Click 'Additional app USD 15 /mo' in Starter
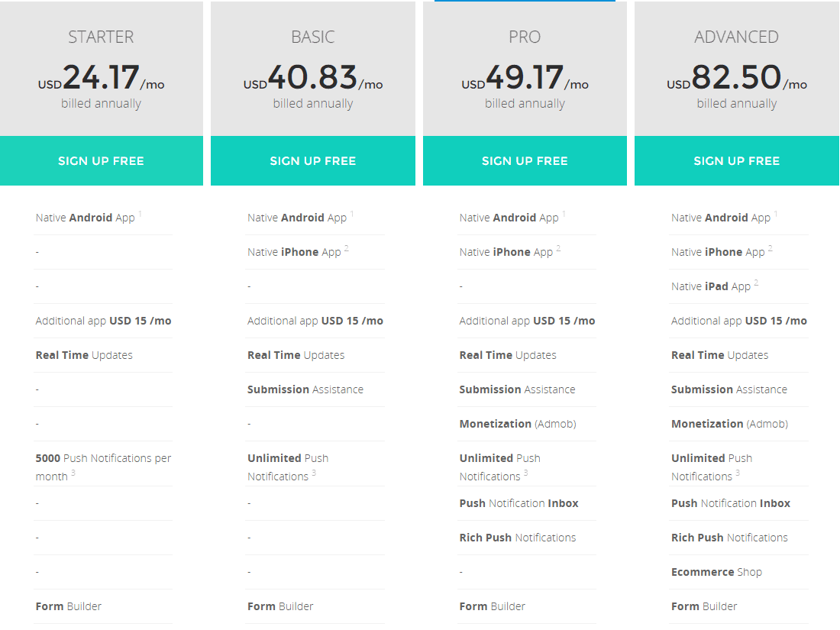This screenshot has height=630, width=840. tap(103, 321)
